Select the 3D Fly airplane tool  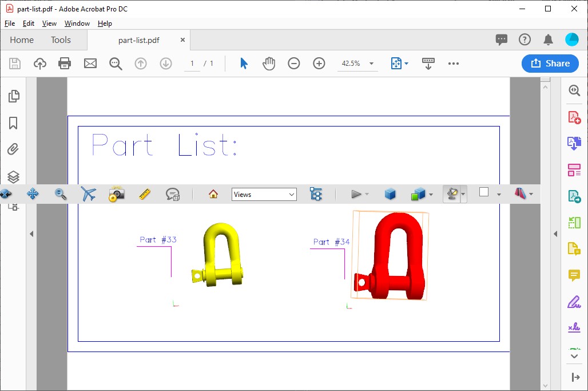click(x=88, y=194)
